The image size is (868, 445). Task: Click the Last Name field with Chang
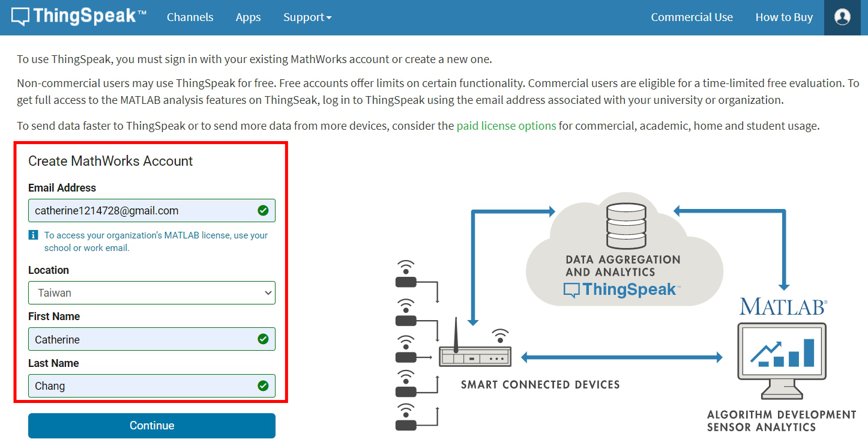click(152, 386)
